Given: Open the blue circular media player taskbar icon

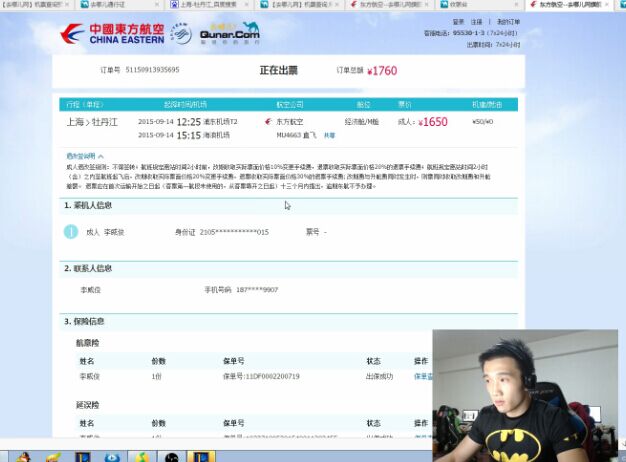Looking at the screenshot, I should 112,457.
